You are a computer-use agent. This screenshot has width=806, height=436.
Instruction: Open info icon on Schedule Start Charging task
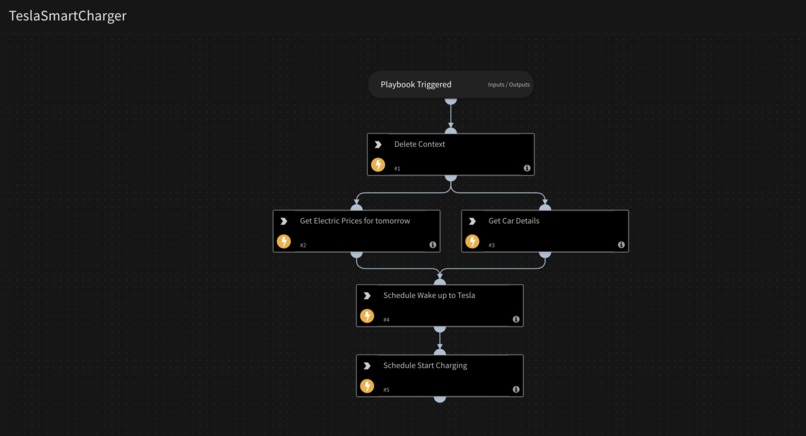(x=516, y=389)
